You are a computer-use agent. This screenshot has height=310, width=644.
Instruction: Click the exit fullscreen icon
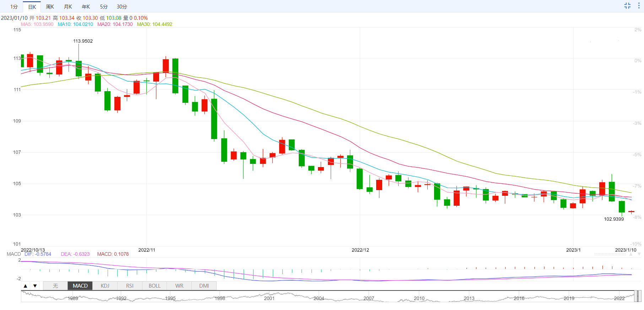[x=627, y=6]
